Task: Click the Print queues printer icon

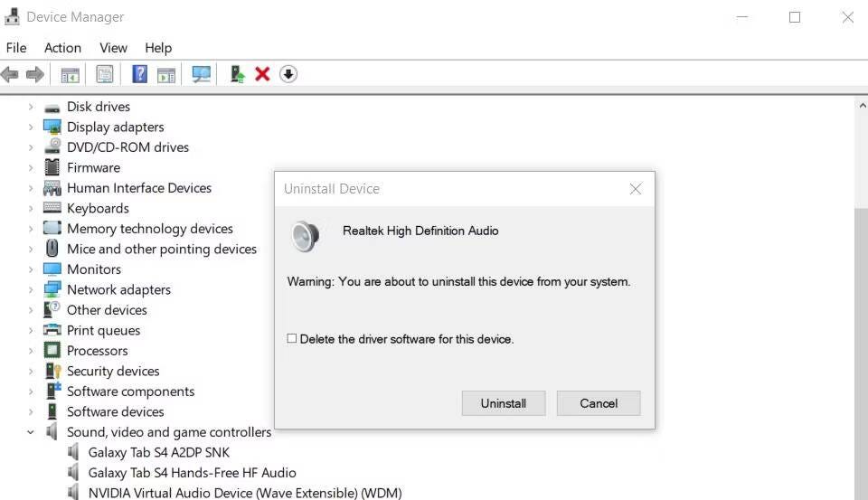Action: [x=52, y=330]
